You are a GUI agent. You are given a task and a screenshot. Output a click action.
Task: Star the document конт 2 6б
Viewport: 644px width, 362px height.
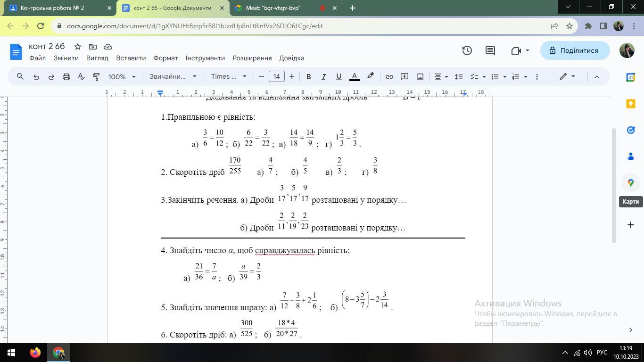click(x=78, y=47)
